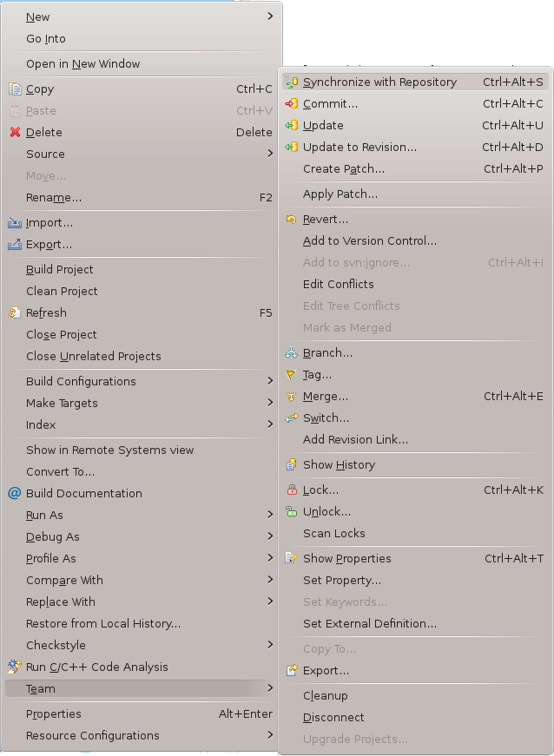Screen dimensions: 554x756
Task: Click the Revert icon
Action: click(x=292, y=220)
